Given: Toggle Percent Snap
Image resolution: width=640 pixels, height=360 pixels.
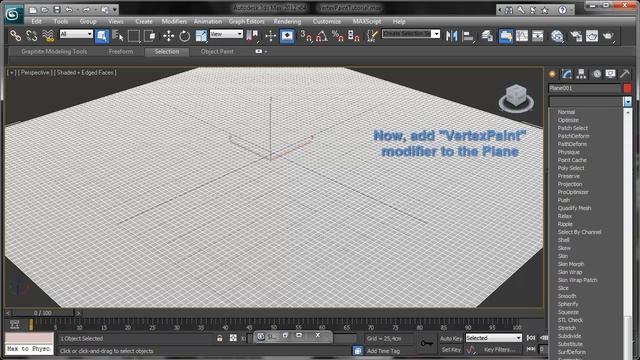Looking at the screenshot, I should point(338,36).
